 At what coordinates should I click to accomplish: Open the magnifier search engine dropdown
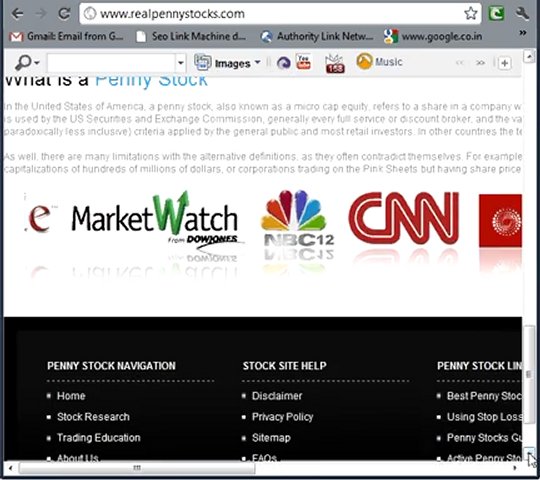[x=27, y=63]
